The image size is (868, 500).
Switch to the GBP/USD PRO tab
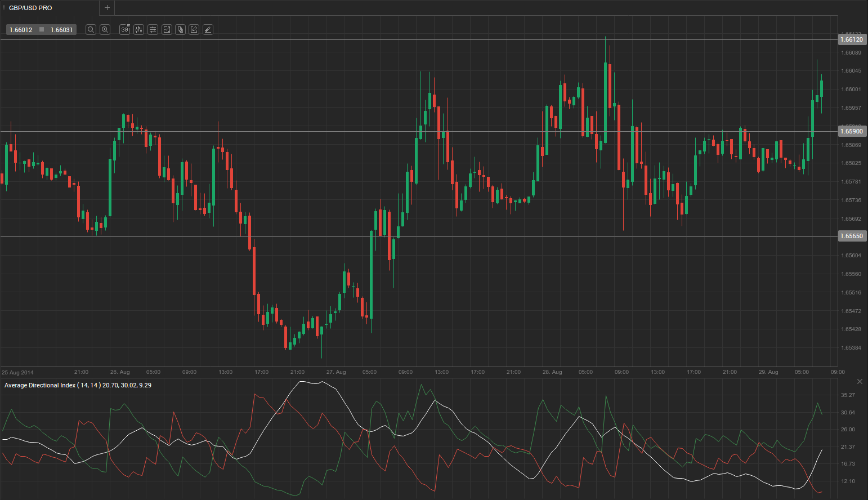coord(30,8)
